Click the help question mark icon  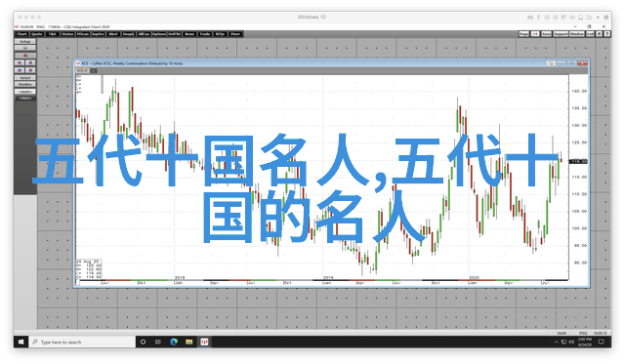pos(606,34)
